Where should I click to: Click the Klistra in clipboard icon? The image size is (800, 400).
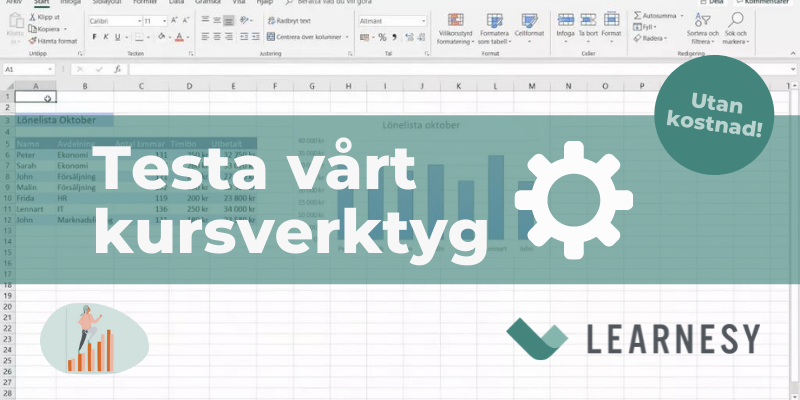16,21
